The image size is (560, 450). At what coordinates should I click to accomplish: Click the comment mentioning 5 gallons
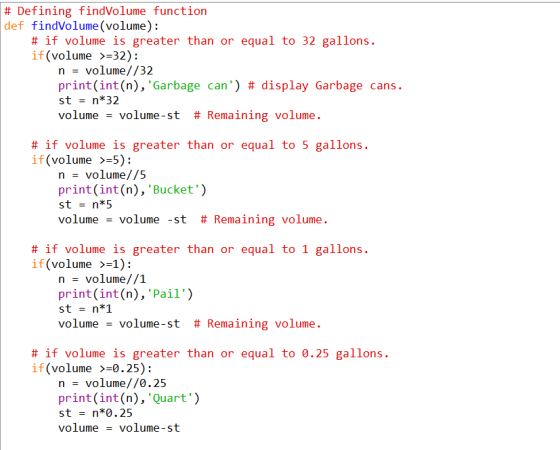coord(200,145)
